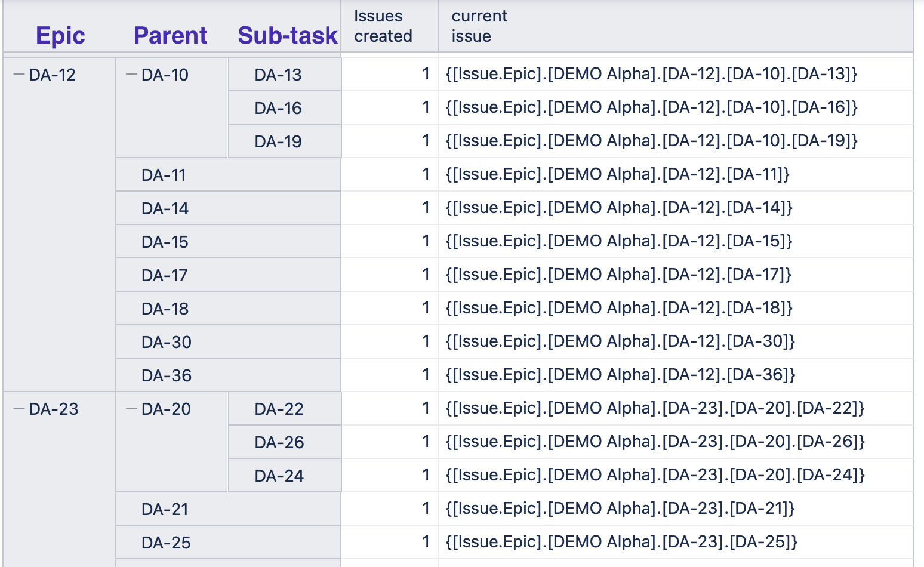
Task: Click the DA-17 parent row header
Action: pyautogui.click(x=228, y=275)
